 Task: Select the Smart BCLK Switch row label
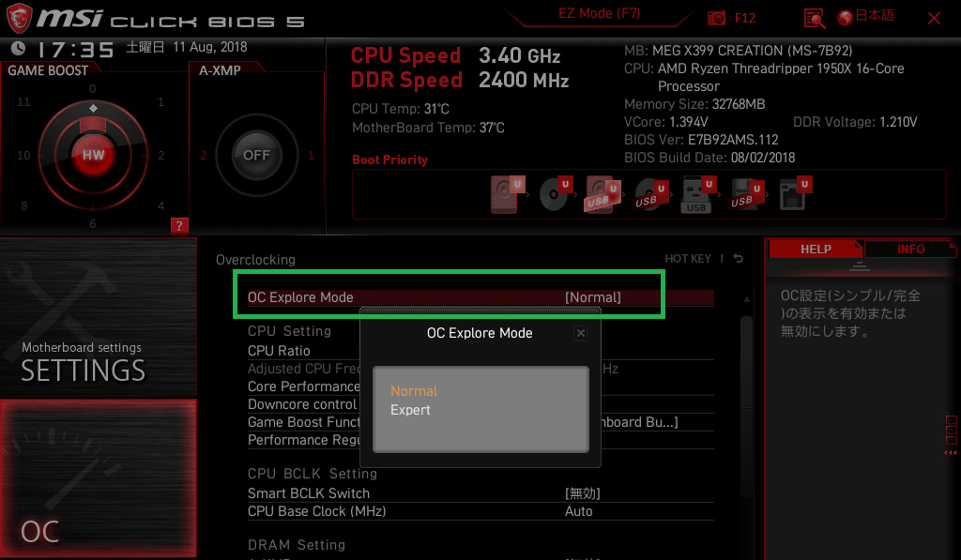[308, 493]
